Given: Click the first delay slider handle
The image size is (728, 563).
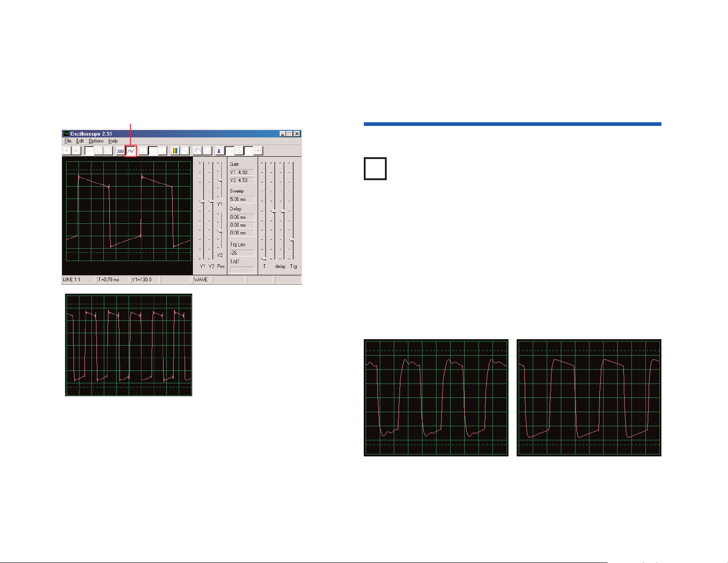Looking at the screenshot, I should pyautogui.click(x=274, y=211).
